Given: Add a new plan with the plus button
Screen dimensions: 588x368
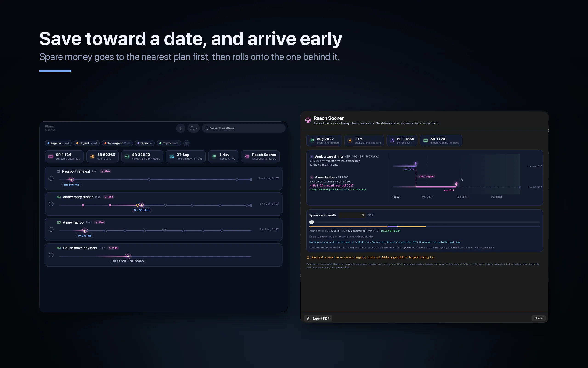Looking at the screenshot, I should tap(181, 128).
